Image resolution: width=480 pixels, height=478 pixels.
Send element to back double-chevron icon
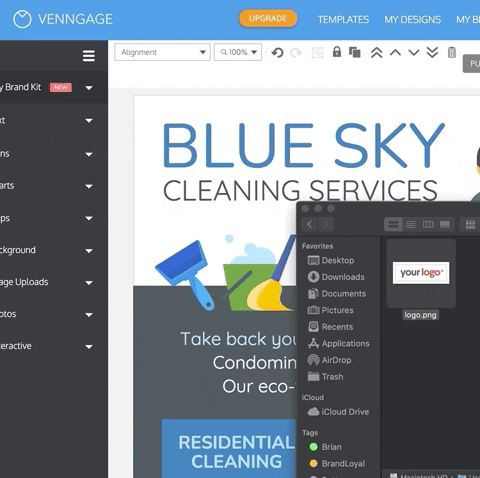point(432,52)
